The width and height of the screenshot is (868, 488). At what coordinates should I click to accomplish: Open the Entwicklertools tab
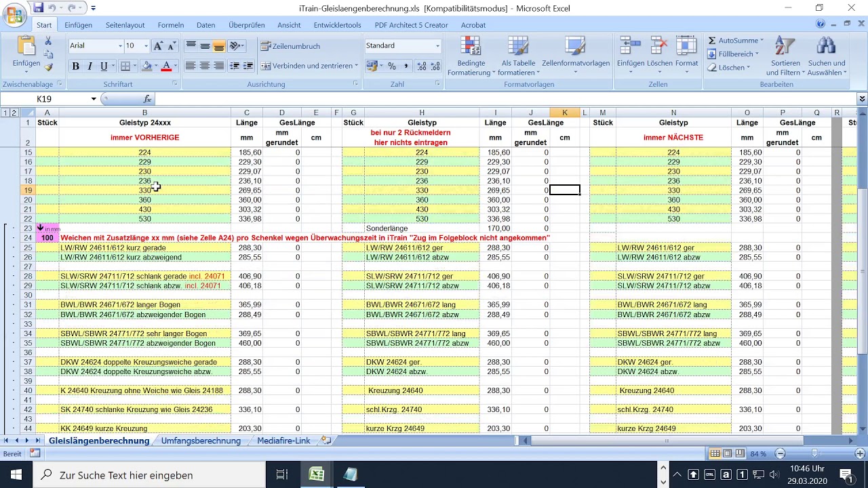[337, 25]
